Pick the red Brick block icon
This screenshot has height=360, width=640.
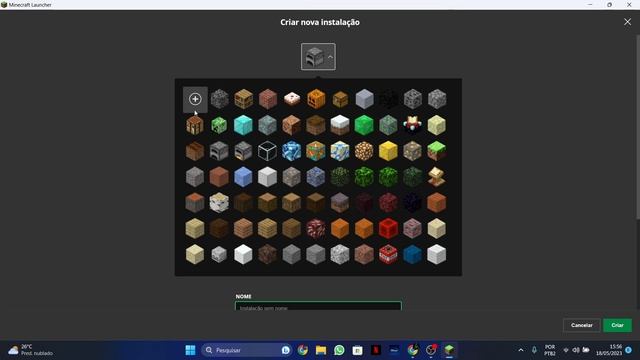coord(267,99)
